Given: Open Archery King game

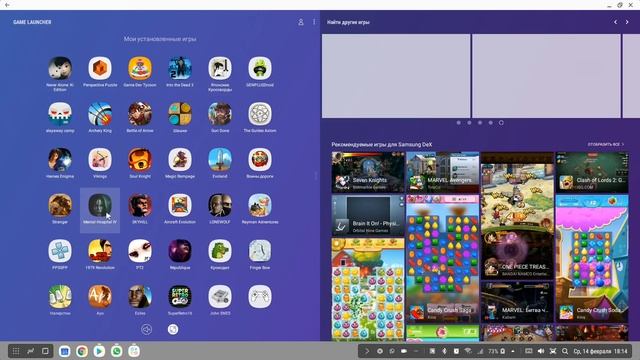Looking at the screenshot, I should click(x=100, y=114).
